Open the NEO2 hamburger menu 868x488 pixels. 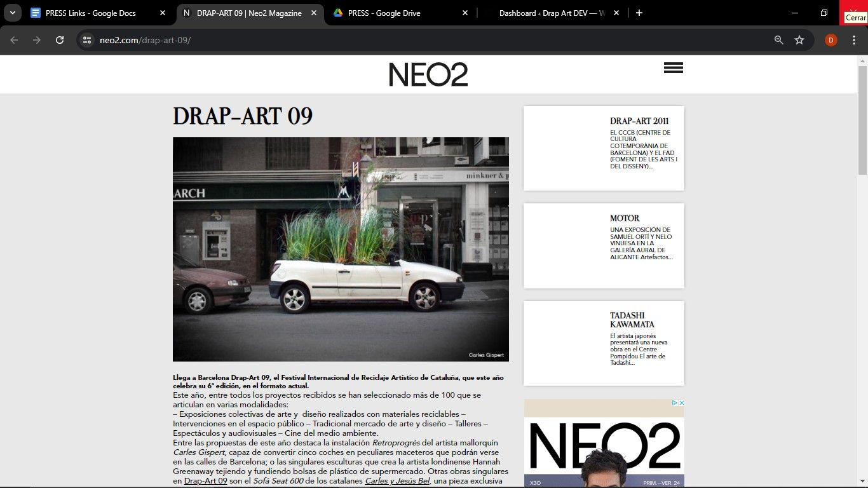pyautogui.click(x=673, y=68)
